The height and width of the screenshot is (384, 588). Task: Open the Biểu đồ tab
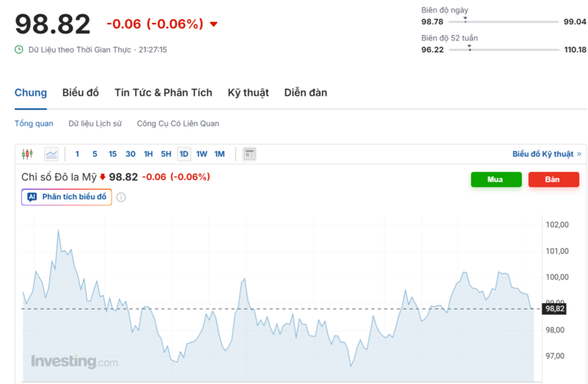click(80, 93)
